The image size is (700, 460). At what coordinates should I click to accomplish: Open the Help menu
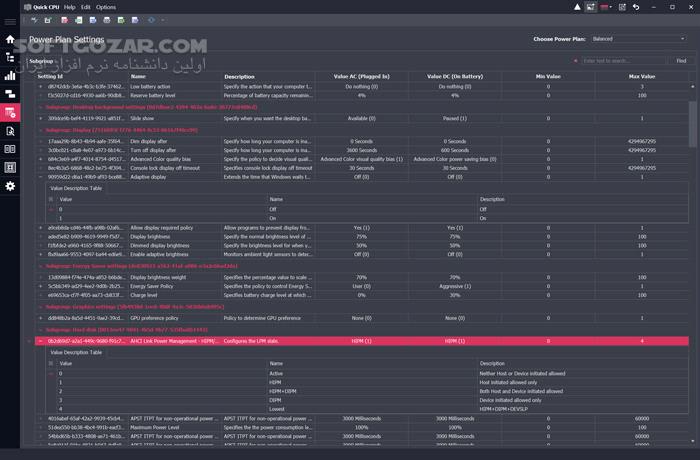tap(69, 6)
